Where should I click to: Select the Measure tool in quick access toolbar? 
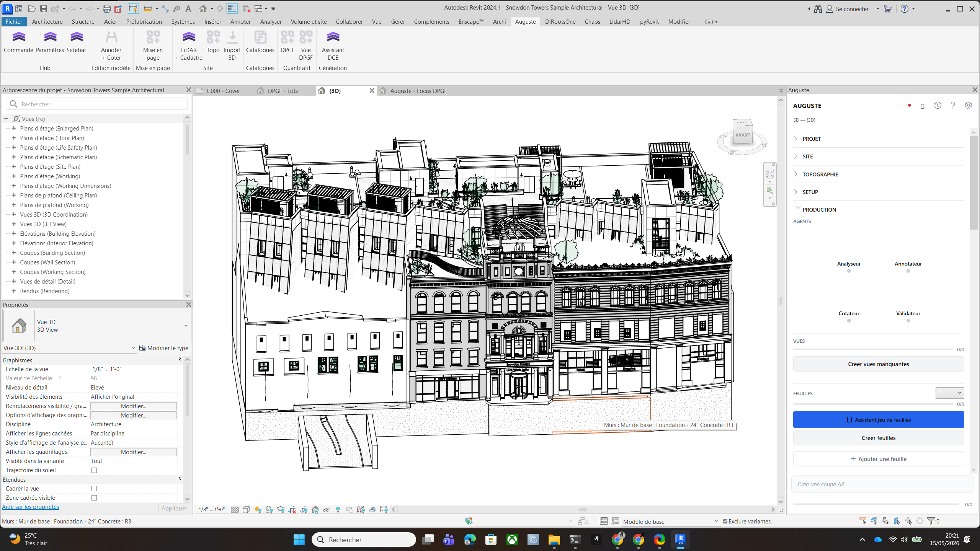click(148, 8)
